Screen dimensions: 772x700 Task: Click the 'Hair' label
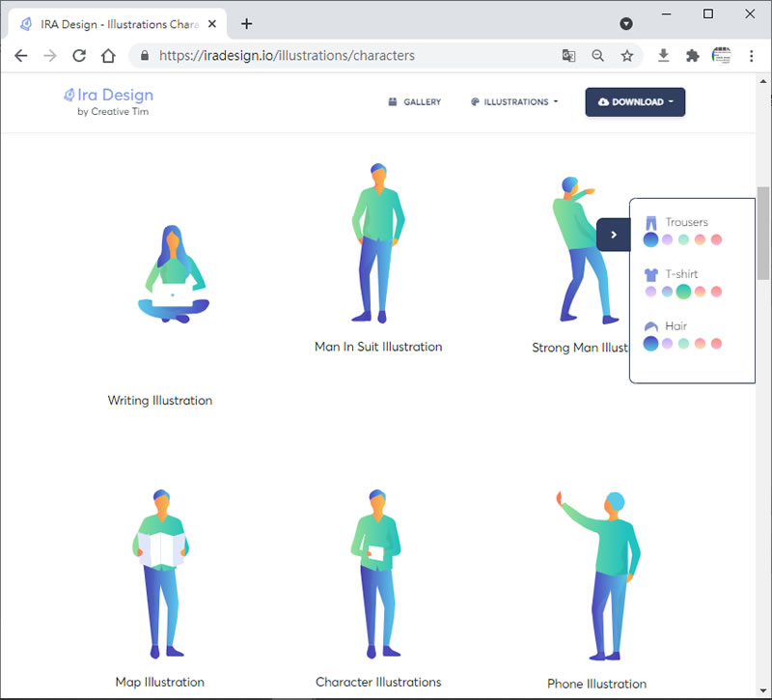675,326
